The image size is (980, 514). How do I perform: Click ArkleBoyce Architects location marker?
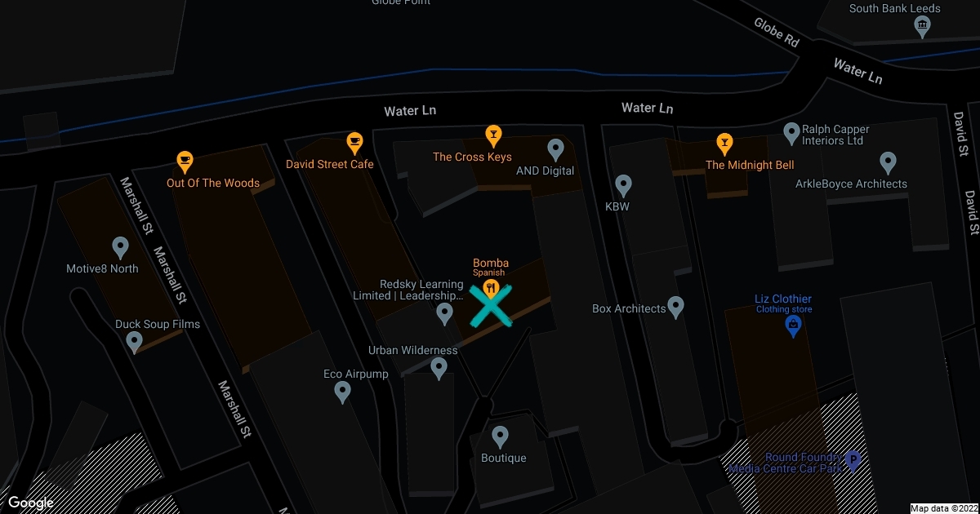pyautogui.click(x=888, y=162)
